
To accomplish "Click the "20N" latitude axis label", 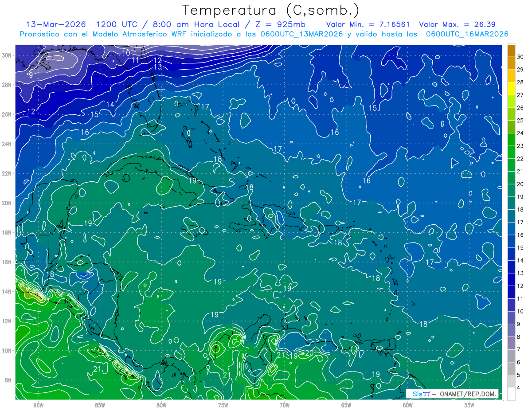I will point(7,203).
